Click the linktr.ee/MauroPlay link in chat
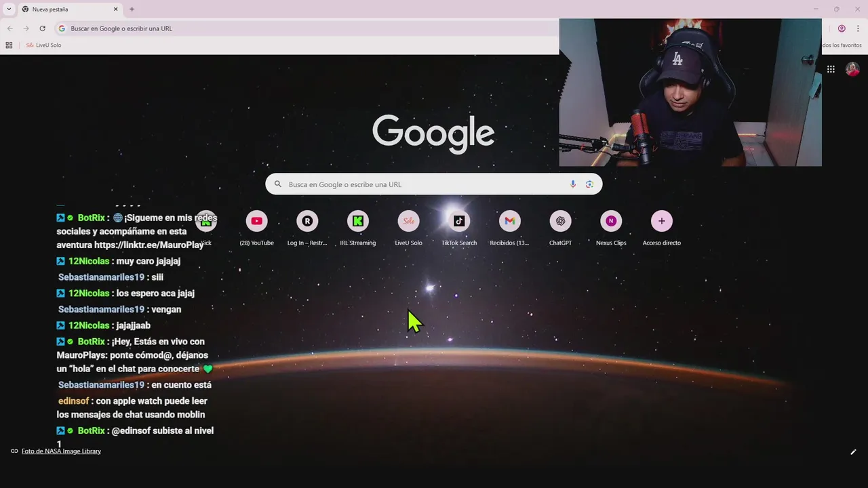The height and width of the screenshot is (488, 868). (149, 245)
